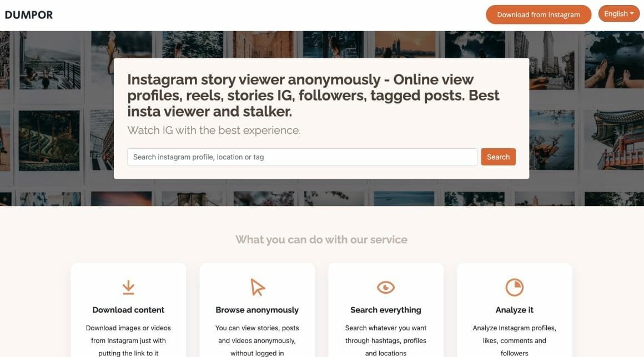644x357 pixels.
Task: Click the cursor icon above Browse anonymously
Action: 257,287
